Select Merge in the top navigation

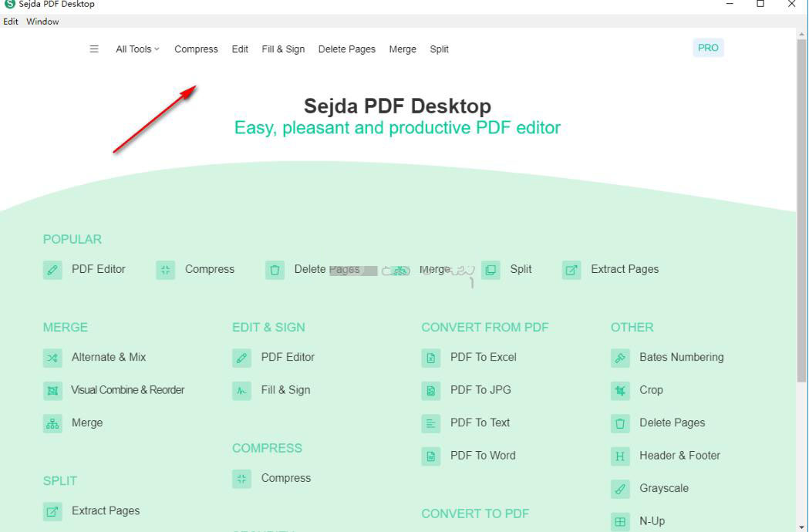click(403, 49)
